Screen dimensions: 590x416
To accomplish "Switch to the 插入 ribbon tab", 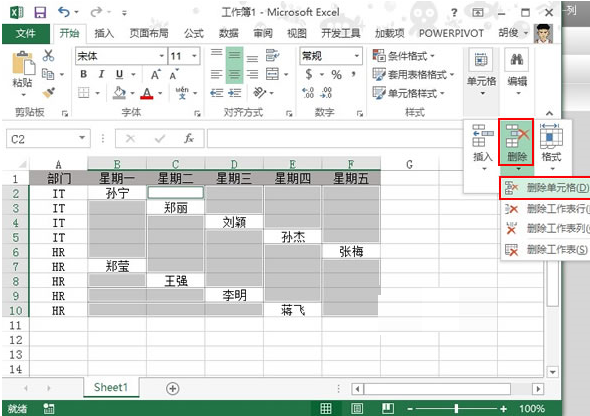I will click(104, 33).
